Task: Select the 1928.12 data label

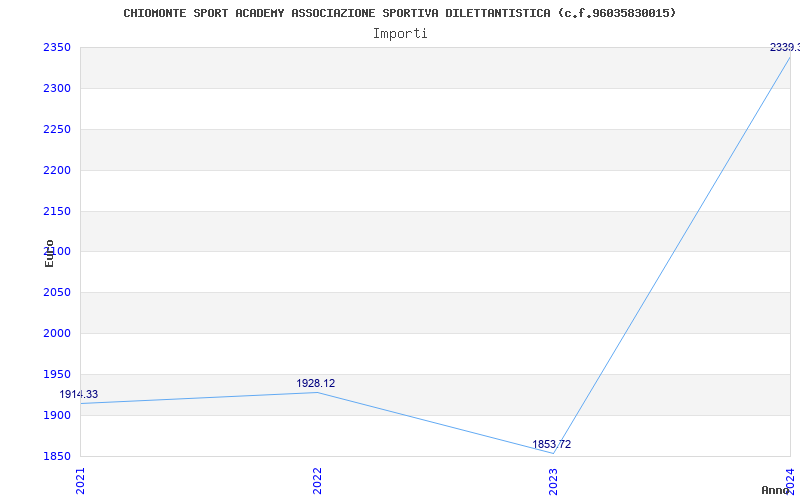Action: (x=316, y=383)
